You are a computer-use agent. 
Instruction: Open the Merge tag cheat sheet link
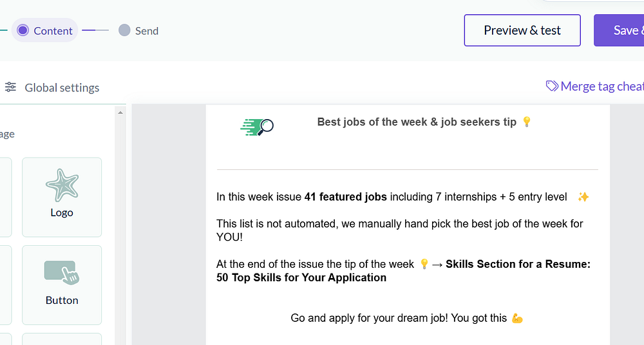click(x=601, y=86)
